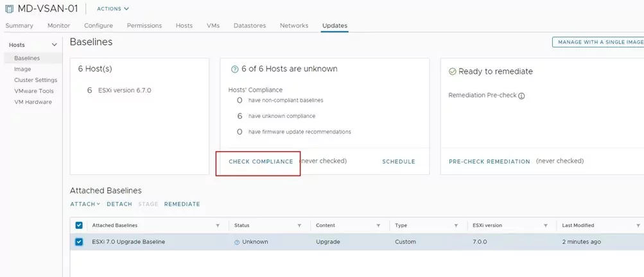Click the MD-VSAN-01 cluster icon
The image size is (644, 277).
click(x=10, y=9)
